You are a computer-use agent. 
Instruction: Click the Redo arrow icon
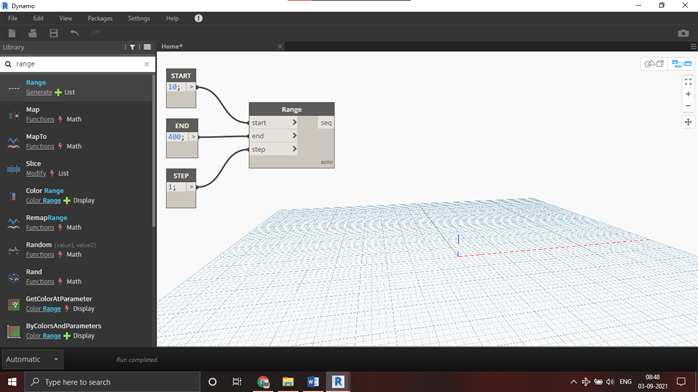point(95,33)
